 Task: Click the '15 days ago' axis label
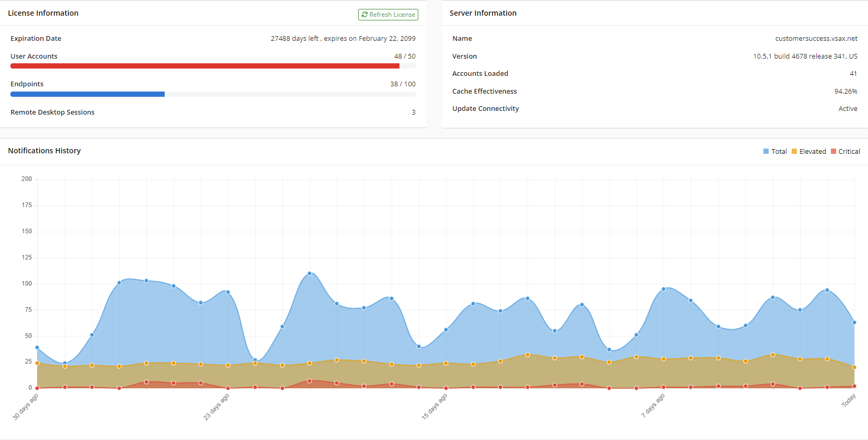(x=435, y=407)
